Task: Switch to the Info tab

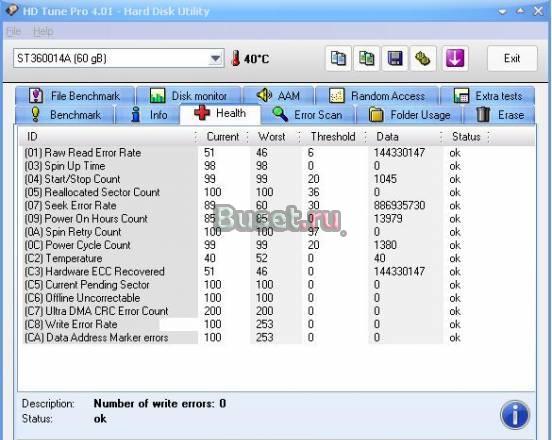Action: (x=148, y=115)
